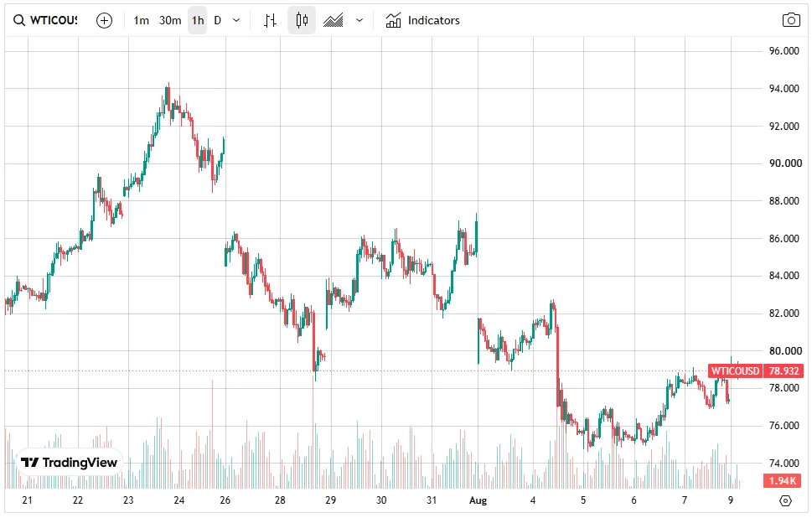812x518 pixels.
Task: Switch to the 1m timeframe
Action: (141, 20)
